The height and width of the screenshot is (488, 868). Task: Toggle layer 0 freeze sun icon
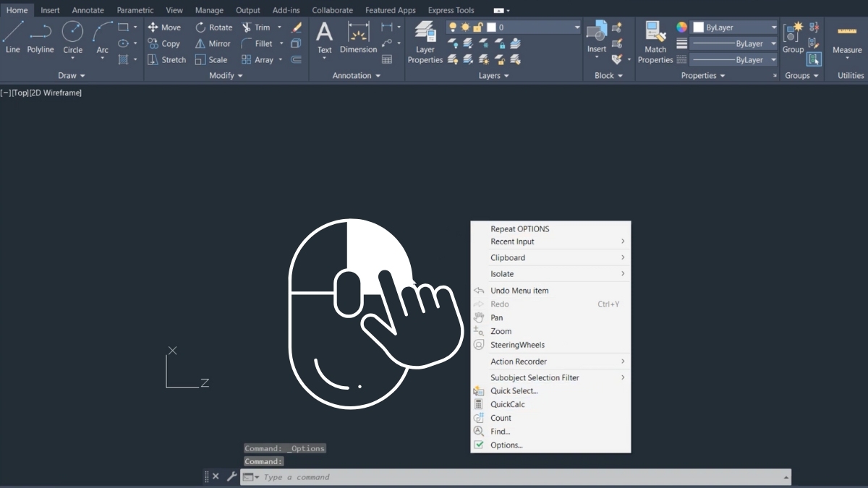(x=465, y=27)
